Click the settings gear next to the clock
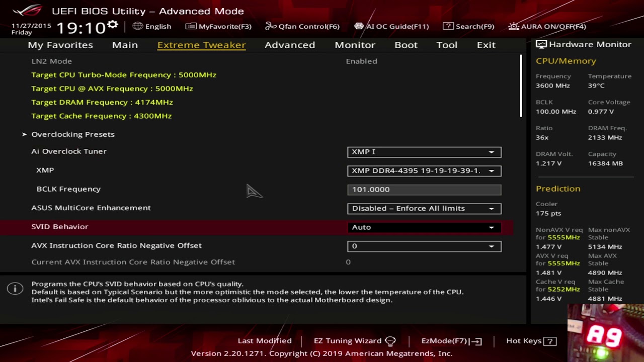 coord(112,25)
